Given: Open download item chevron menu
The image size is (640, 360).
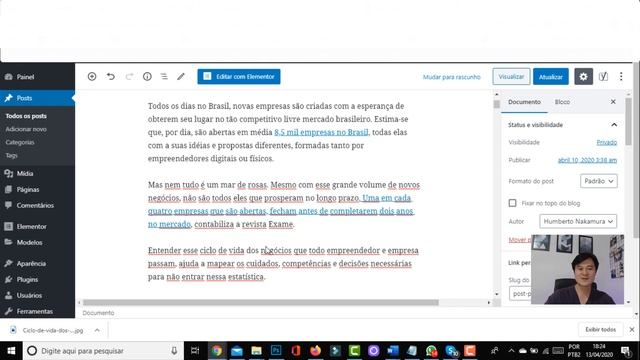Looking at the screenshot, I should coord(97,330).
